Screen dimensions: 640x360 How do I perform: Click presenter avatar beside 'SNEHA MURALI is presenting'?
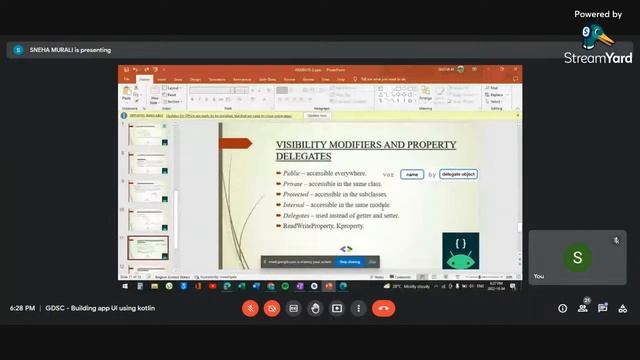click(18, 50)
